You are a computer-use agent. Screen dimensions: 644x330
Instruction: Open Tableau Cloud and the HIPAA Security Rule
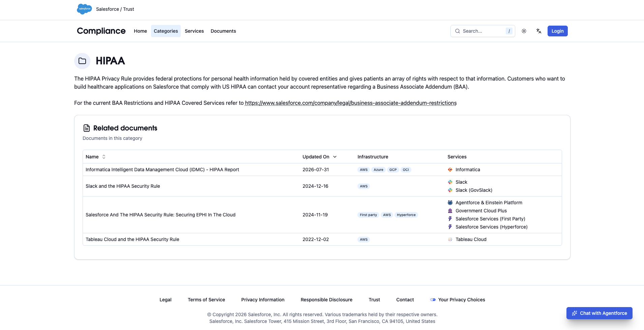point(133,239)
